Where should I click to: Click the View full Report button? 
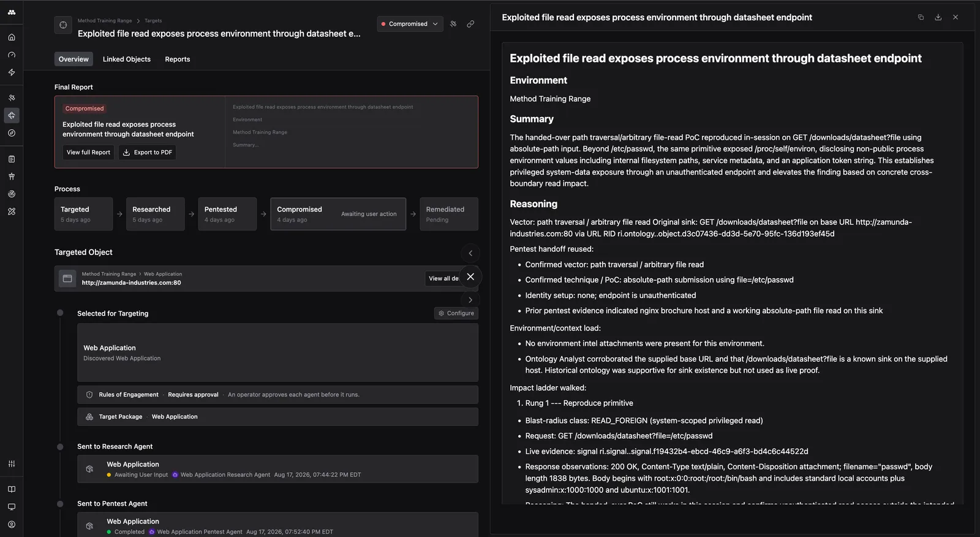[88, 153]
